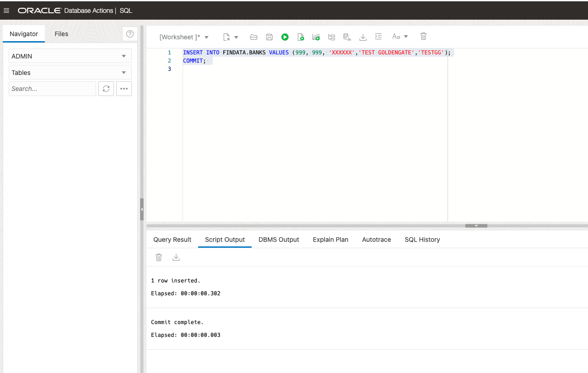The width and height of the screenshot is (588, 373).
Task: Click the Autotrace toolbar icon
Action: 347,37
